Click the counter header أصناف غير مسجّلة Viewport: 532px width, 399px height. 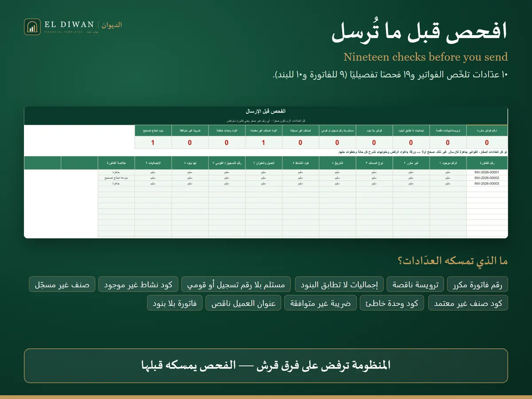pyautogui.click(x=300, y=131)
